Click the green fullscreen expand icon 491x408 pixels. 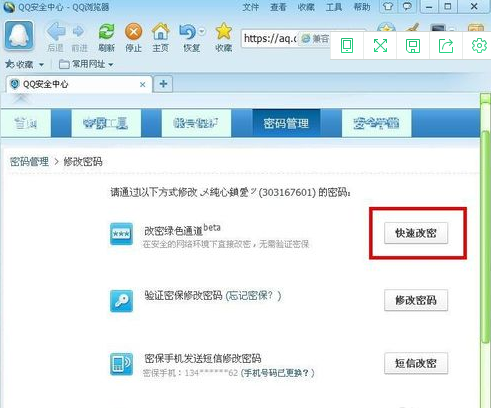click(380, 45)
